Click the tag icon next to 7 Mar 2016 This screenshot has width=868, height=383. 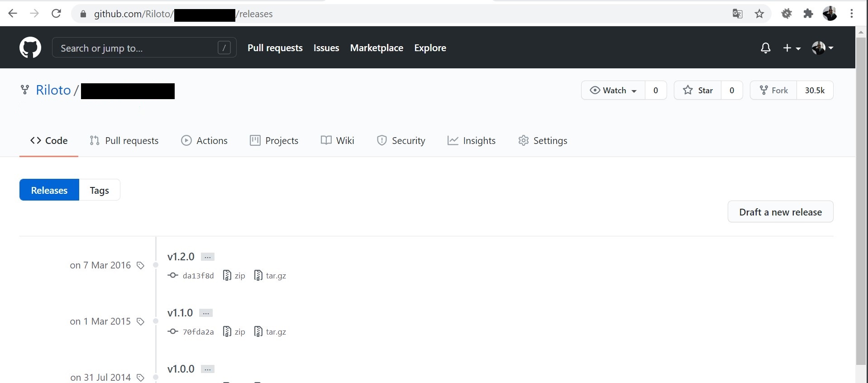tap(140, 265)
